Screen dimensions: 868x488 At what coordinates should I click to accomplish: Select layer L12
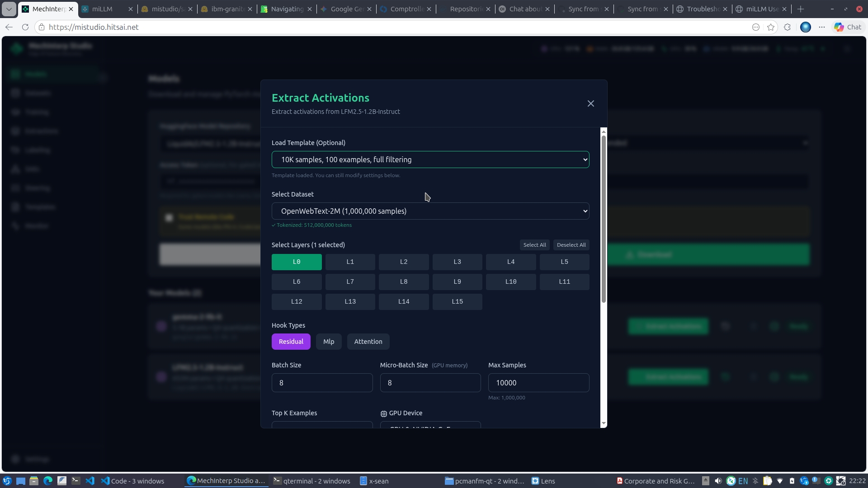297,302
